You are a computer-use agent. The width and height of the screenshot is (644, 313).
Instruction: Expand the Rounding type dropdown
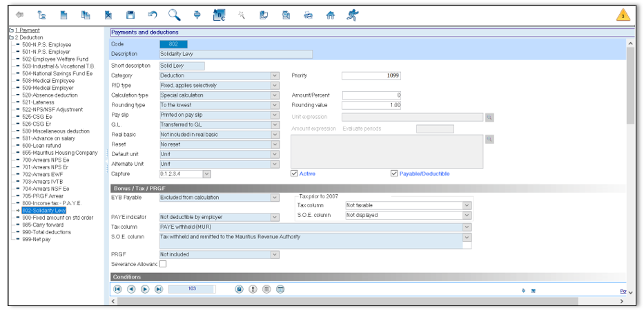coord(275,105)
